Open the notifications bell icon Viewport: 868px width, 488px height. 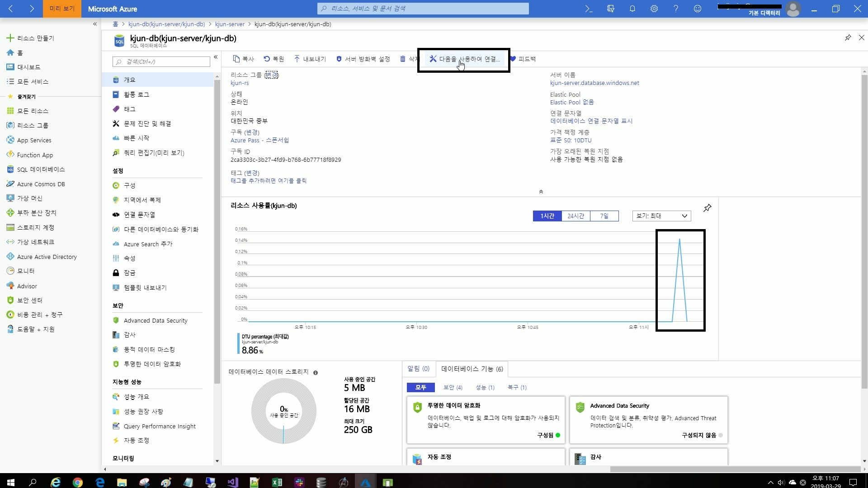point(632,9)
